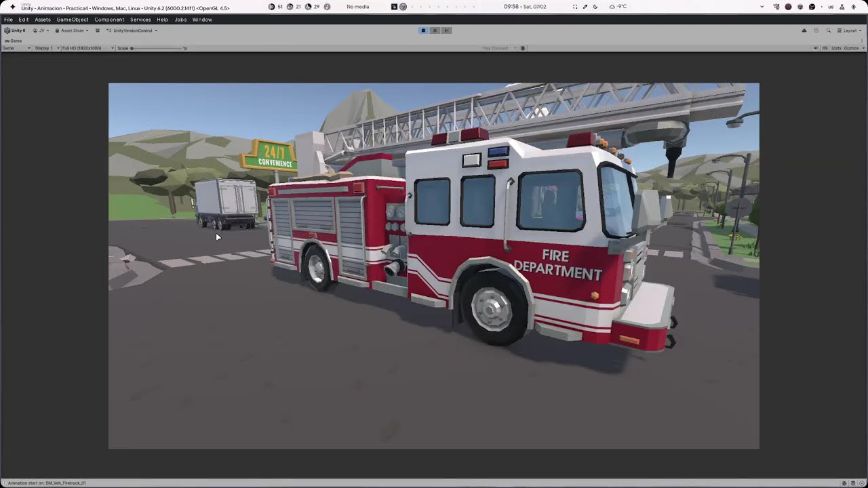Toggle the frame debugger bug icon

(x=523, y=48)
